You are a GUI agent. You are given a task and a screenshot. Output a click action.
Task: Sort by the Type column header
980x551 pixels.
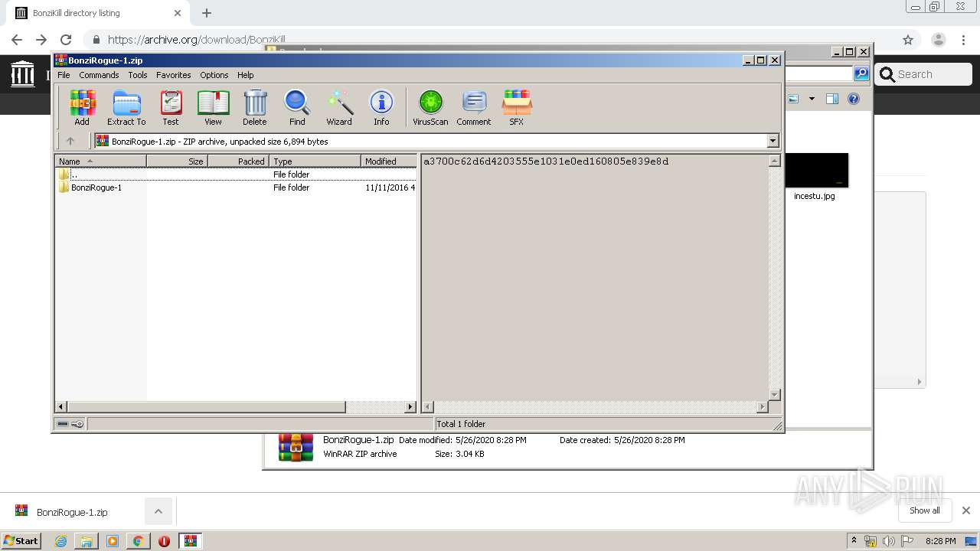(x=315, y=161)
